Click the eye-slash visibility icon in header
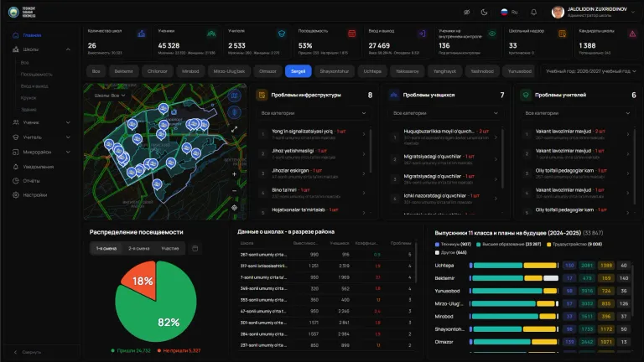 [x=466, y=12]
